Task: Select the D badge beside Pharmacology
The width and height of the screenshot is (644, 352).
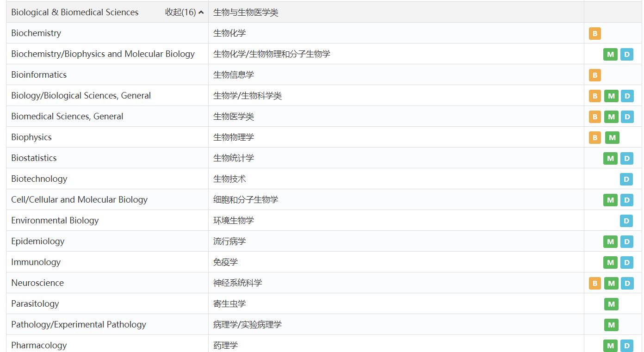Action: pyautogui.click(x=626, y=346)
